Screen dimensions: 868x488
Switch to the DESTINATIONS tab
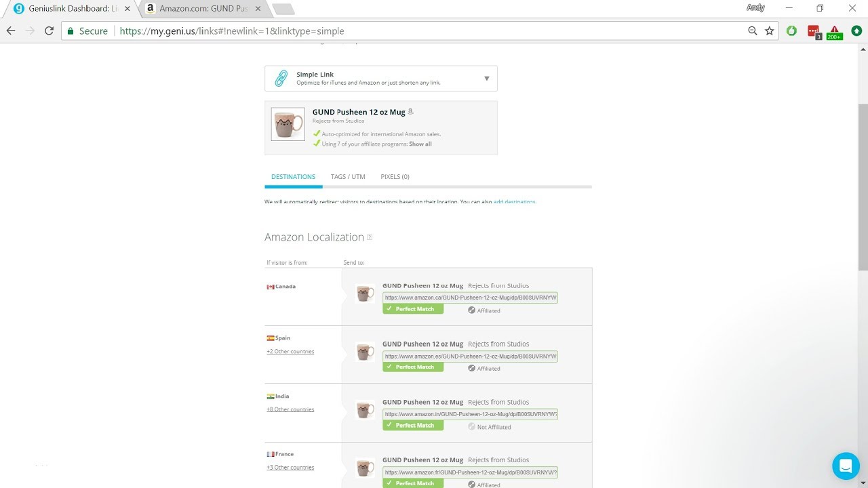(293, 177)
